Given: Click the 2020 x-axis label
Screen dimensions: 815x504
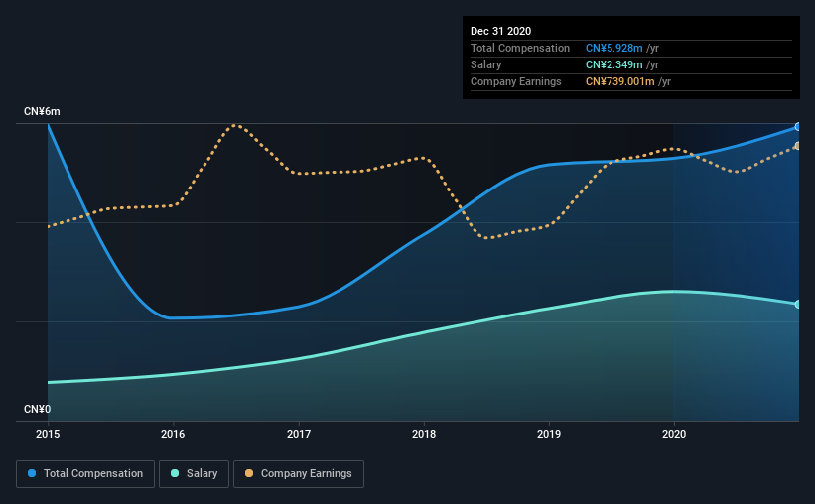Looking at the screenshot, I should (x=674, y=434).
